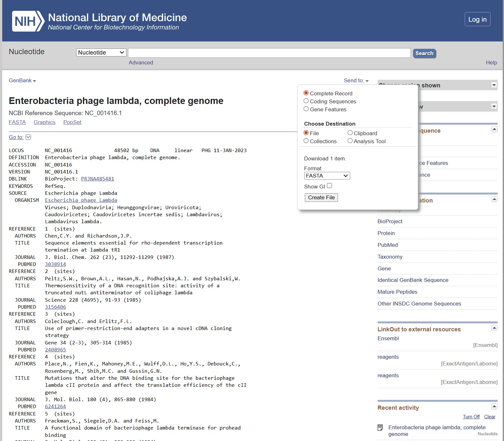Click the Search button

click(x=425, y=53)
